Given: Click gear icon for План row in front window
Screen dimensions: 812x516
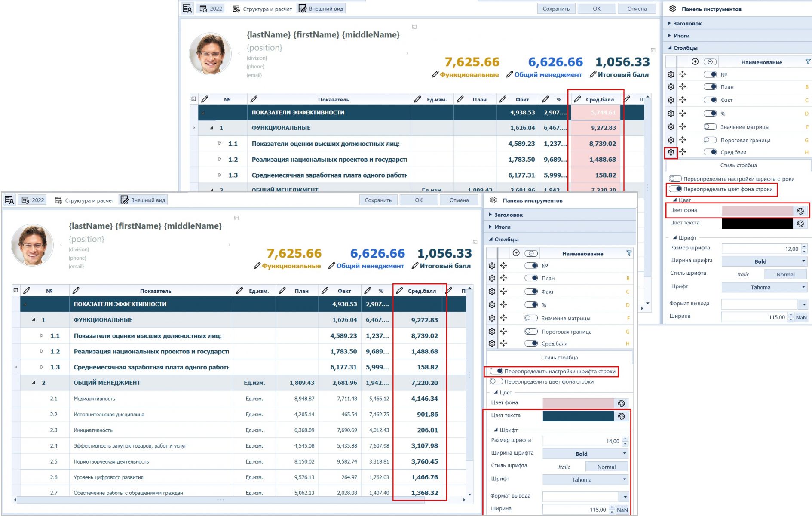Looking at the screenshot, I should (x=492, y=278).
